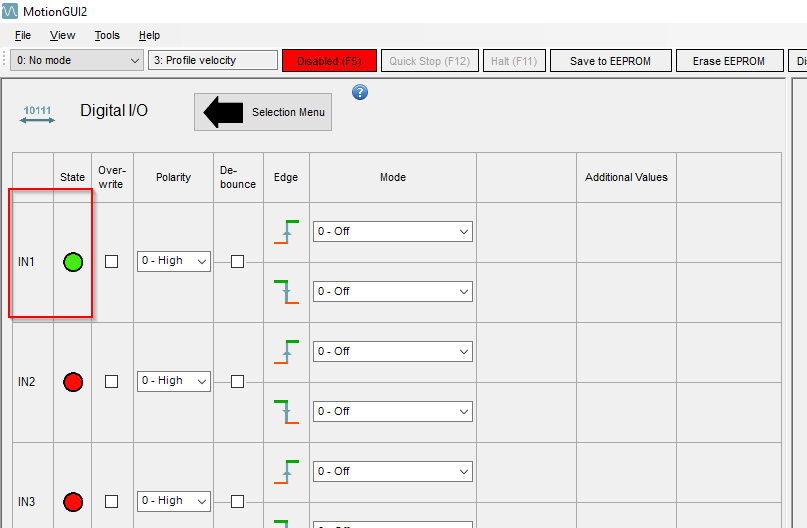807x528 pixels.
Task: Toggle the IN2 Debounce checkbox
Action: tap(237, 381)
